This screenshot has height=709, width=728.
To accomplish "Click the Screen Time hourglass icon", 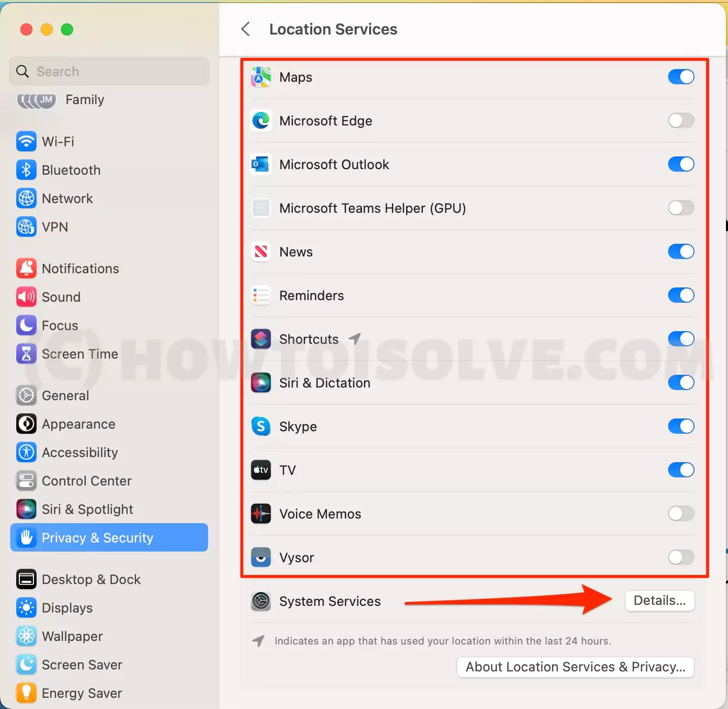I will coord(26,354).
